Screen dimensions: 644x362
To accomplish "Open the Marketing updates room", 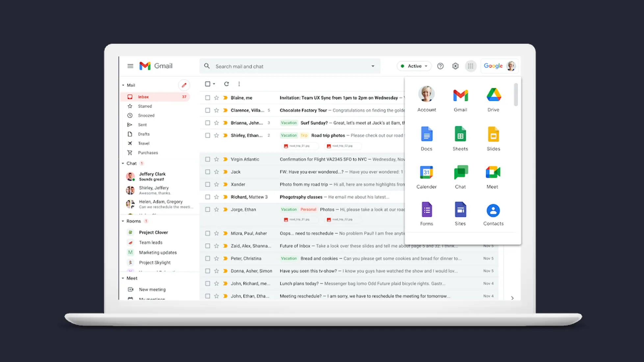I will click(x=158, y=253).
